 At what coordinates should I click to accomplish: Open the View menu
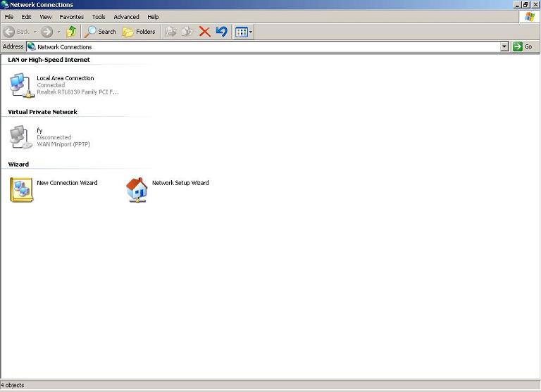pyautogui.click(x=46, y=17)
